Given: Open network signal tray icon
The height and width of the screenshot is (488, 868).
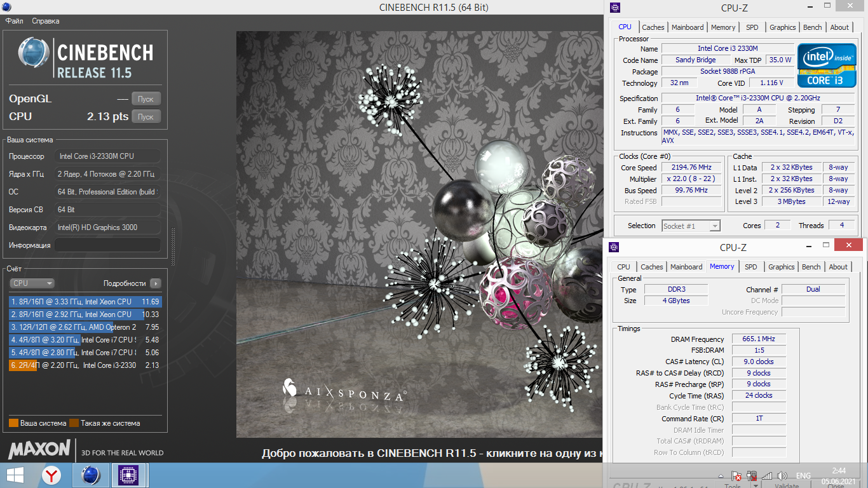Looking at the screenshot, I should (x=767, y=475).
